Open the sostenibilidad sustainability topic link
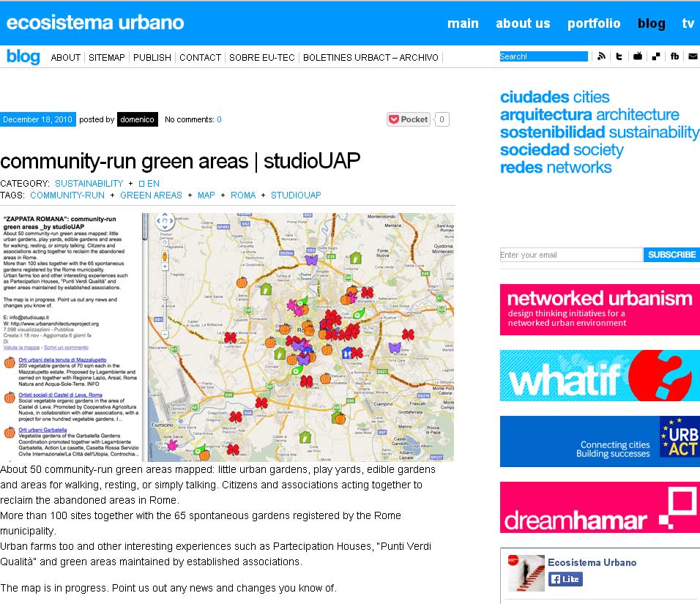The width and height of the screenshot is (700, 604). coord(600,132)
